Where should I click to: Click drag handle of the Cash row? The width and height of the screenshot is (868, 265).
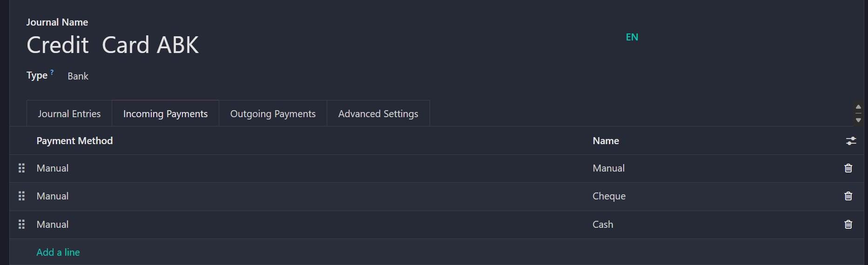pos(21,225)
